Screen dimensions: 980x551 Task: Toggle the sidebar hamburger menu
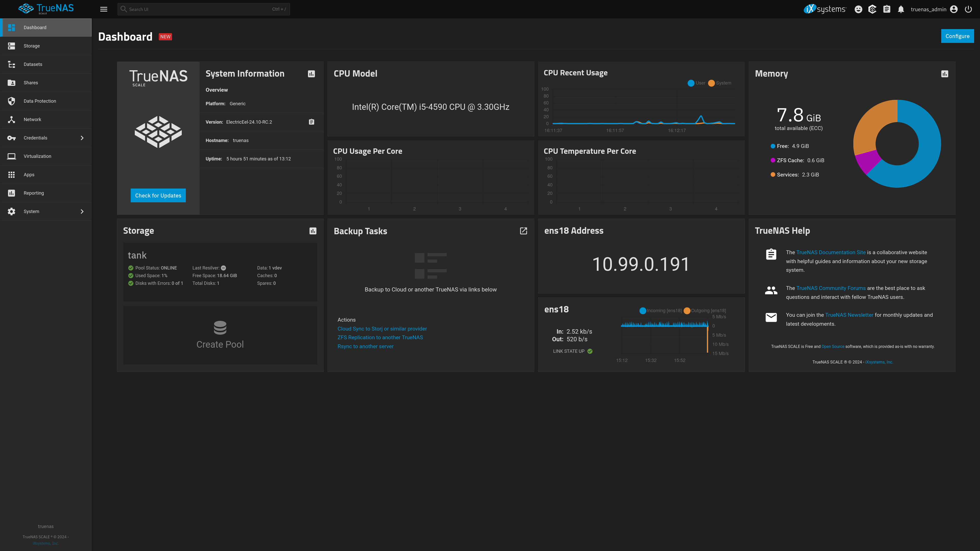[x=103, y=9]
